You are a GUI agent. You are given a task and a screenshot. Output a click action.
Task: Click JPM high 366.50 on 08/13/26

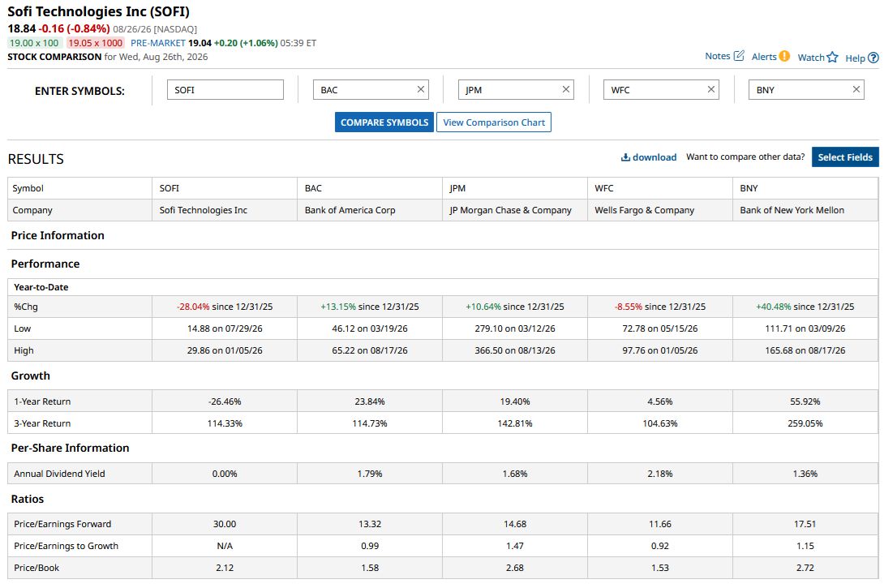pyautogui.click(x=515, y=350)
